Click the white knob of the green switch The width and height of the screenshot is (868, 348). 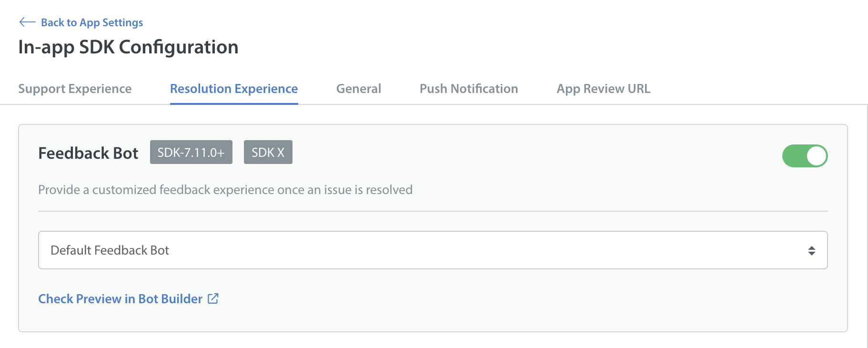(817, 156)
